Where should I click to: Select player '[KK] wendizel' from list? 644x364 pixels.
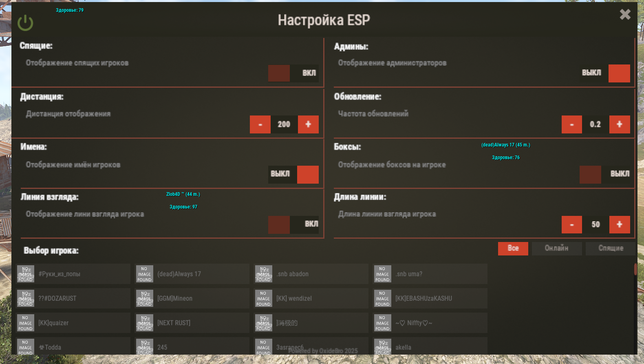(311, 298)
